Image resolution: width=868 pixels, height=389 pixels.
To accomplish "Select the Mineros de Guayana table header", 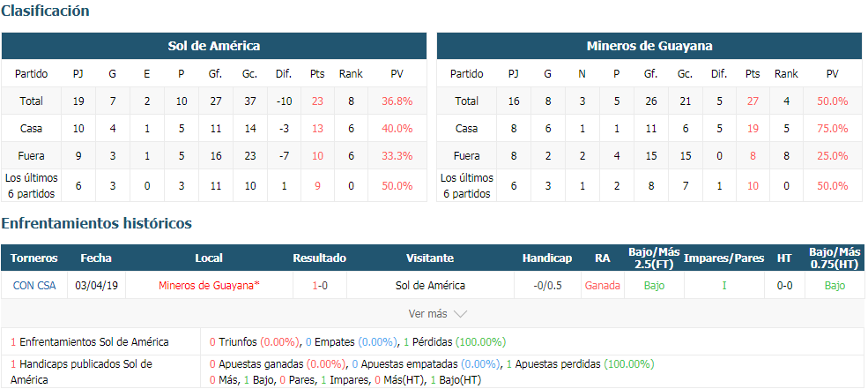I will coord(649,46).
